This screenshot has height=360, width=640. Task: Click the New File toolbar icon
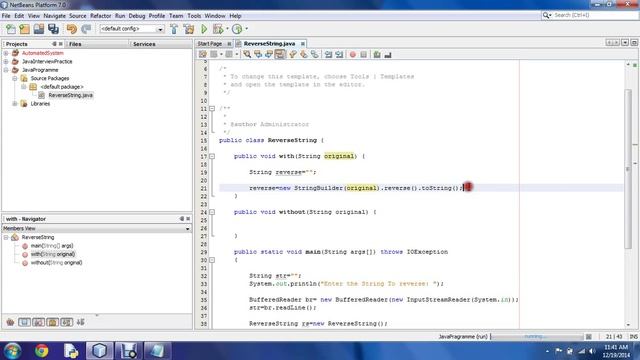coord(11,29)
